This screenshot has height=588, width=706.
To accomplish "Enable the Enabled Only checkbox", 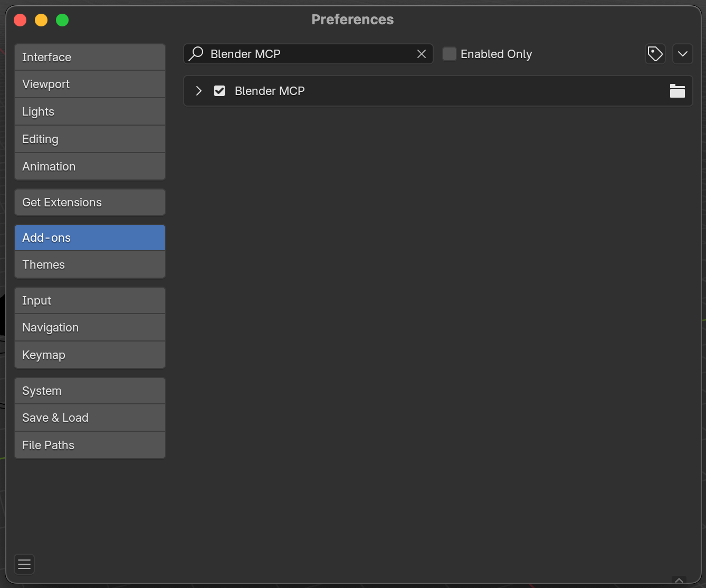I will click(450, 54).
